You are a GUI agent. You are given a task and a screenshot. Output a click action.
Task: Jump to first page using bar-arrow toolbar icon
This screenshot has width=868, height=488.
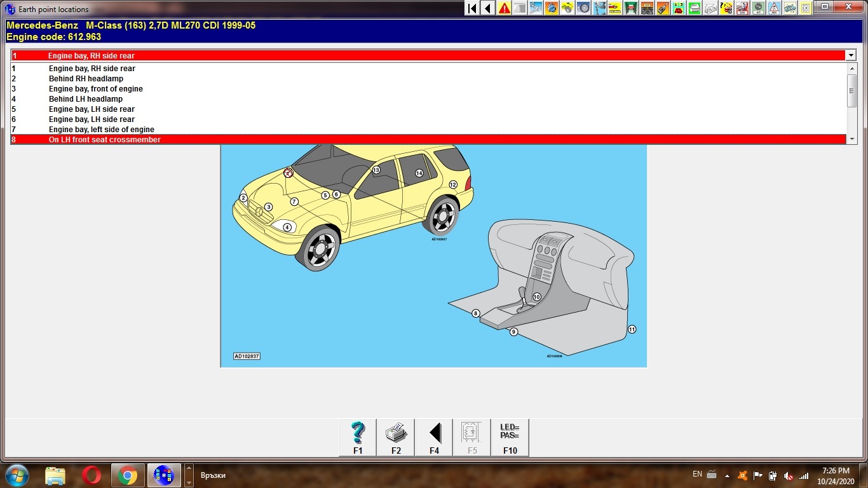tap(472, 8)
